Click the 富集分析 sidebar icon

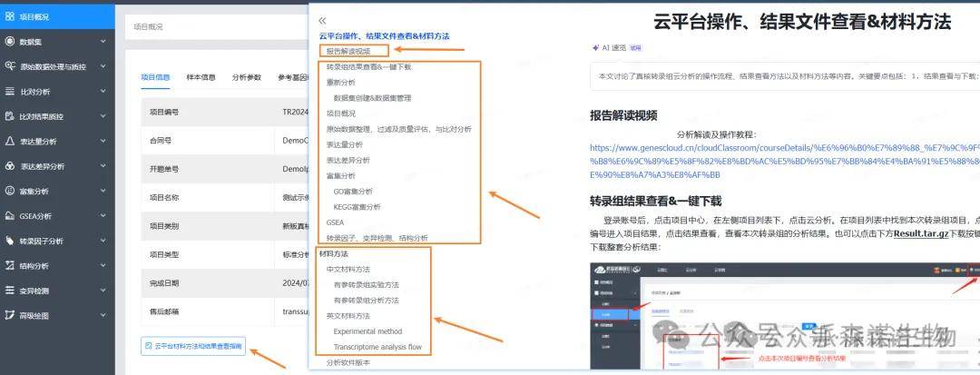10,192
